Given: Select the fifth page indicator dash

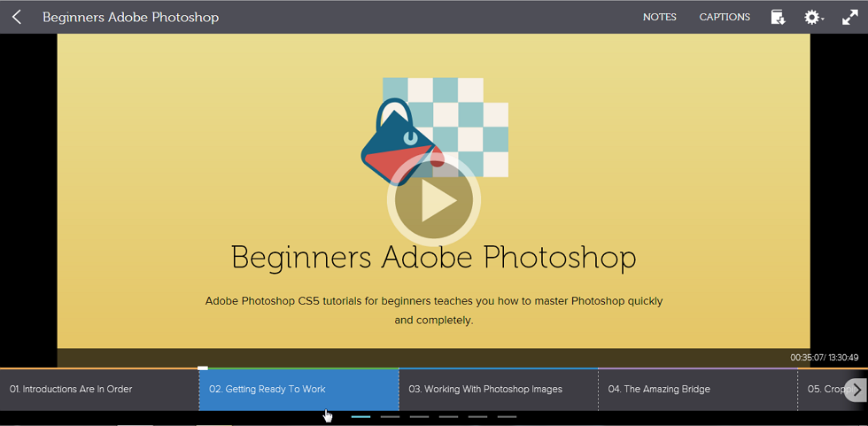Looking at the screenshot, I should (477, 416).
